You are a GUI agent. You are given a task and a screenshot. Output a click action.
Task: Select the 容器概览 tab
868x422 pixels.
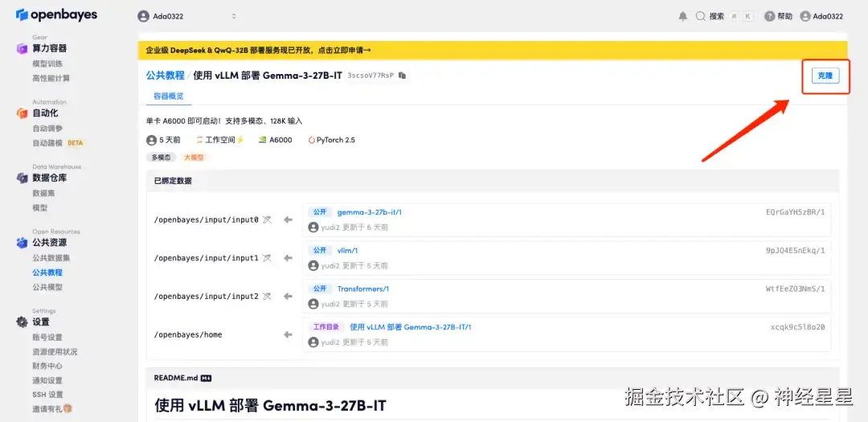click(168, 96)
